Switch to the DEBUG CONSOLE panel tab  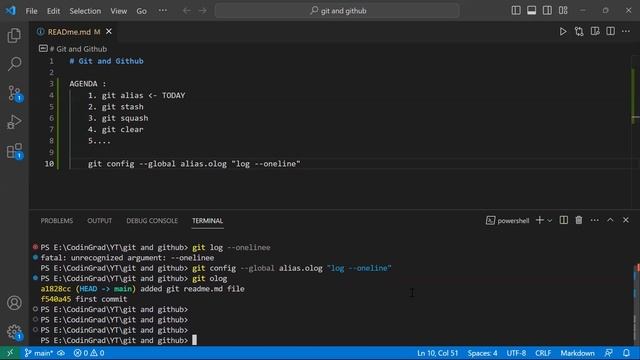152,221
